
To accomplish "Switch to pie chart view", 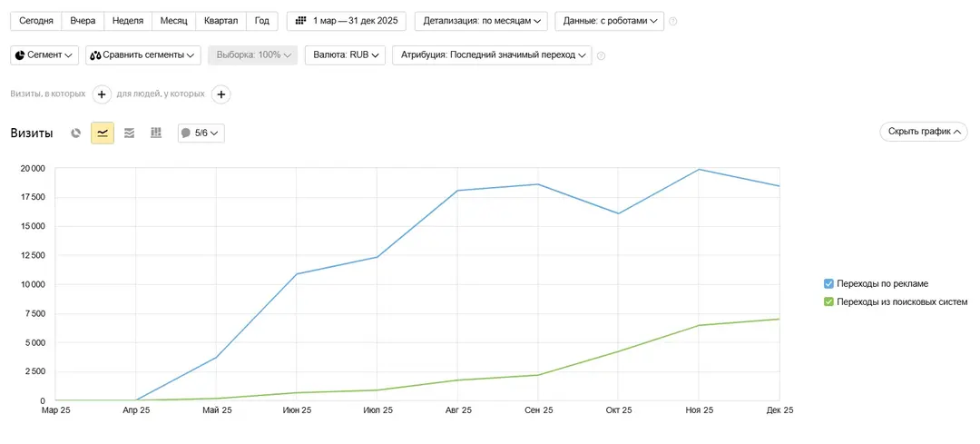I will click(x=76, y=133).
